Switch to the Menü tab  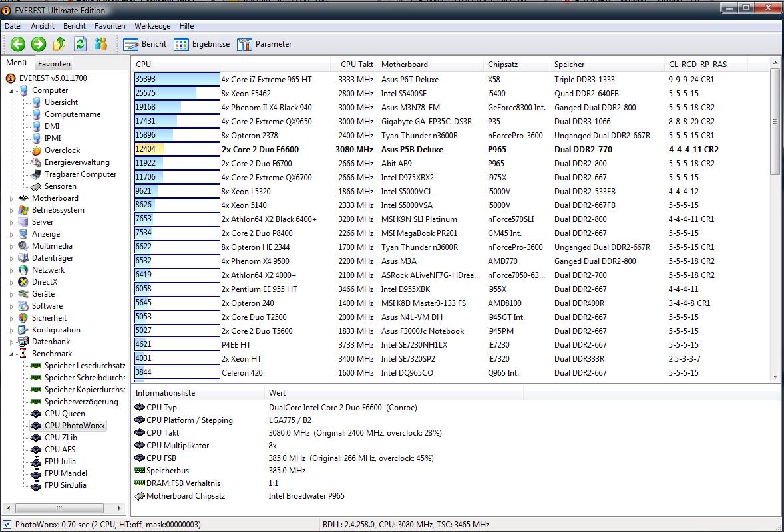[x=17, y=63]
